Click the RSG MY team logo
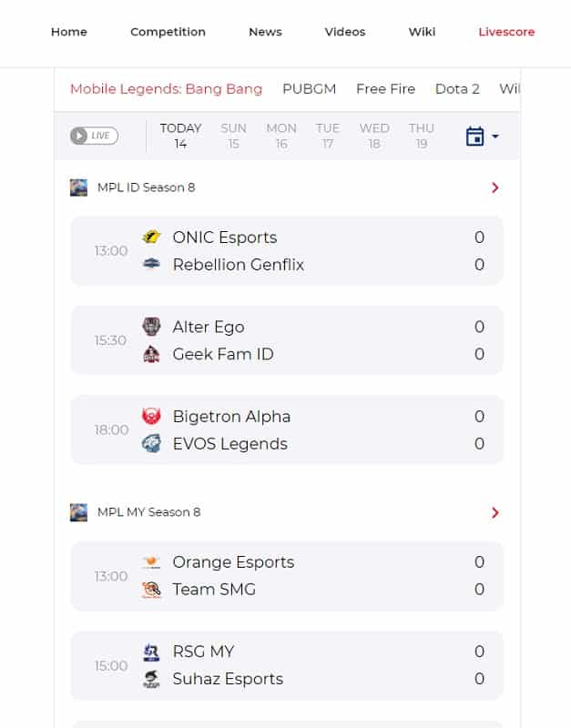 (151, 652)
